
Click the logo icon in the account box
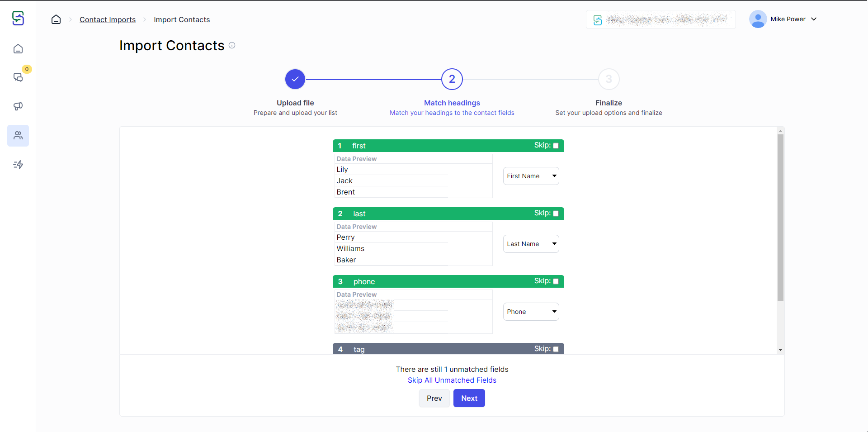598,20
